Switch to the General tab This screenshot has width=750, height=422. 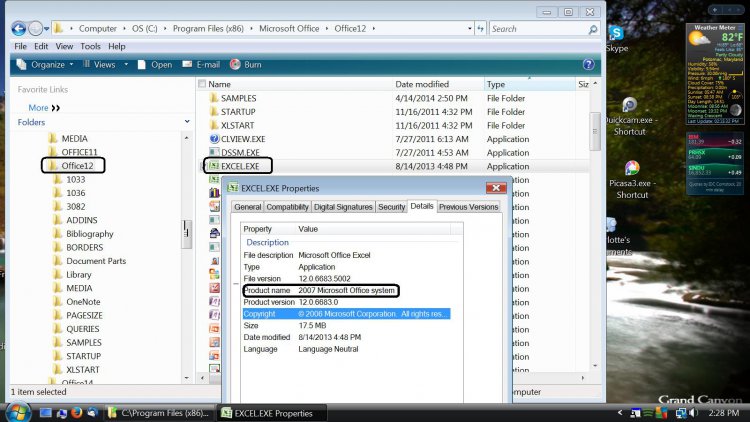point(247,207)
